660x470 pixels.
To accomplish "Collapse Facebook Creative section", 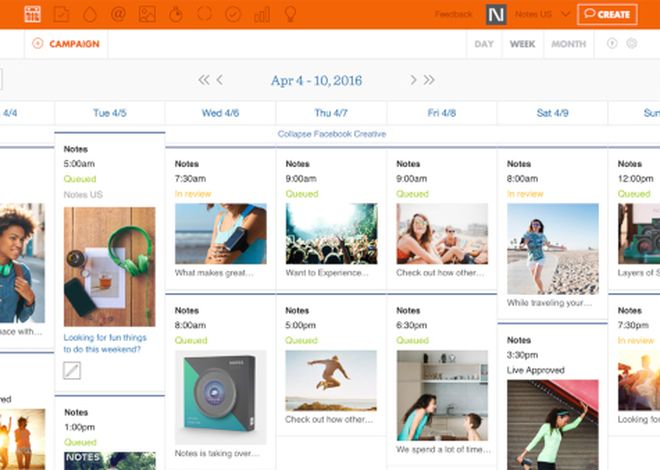I will click(332, 134).
